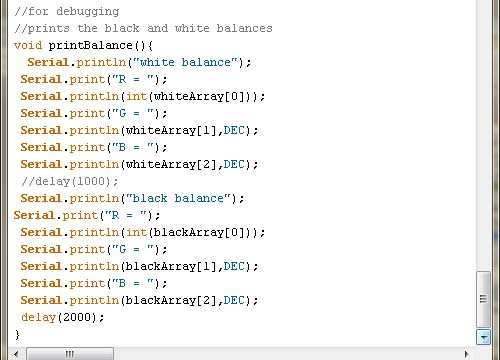Click the closing brace of printBalance
Image resolution: width=500 pixels, height=360 pixels.
17,334
